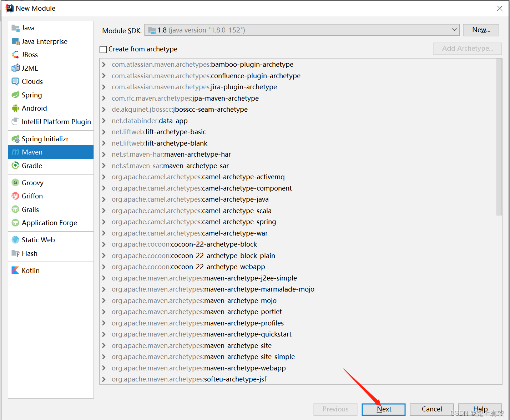Click the Flash folder icon

point(15,253)
